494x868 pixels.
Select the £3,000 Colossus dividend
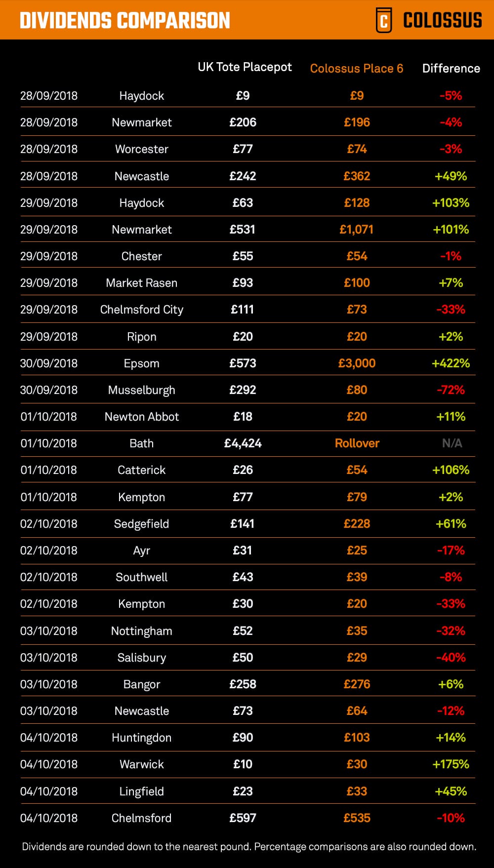point(357,363)
